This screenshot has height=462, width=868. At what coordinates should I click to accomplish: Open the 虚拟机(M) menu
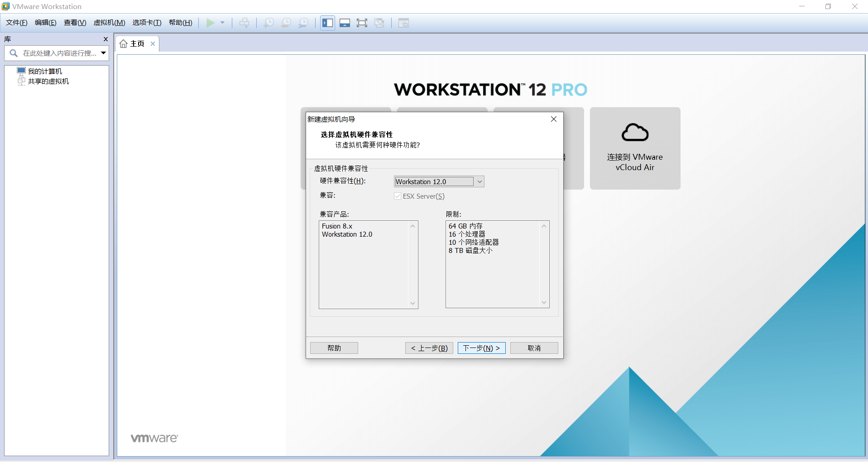(x=110, y=23)
